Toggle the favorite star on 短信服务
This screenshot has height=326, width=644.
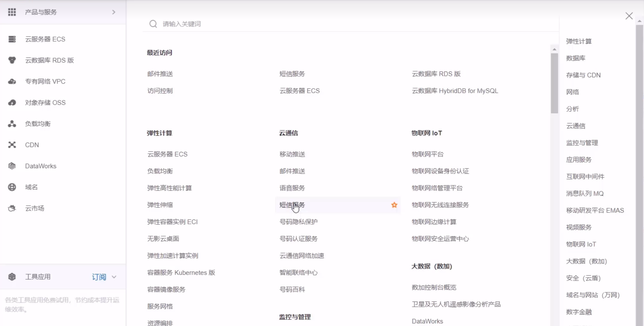pyautogui.click(x=394, y=205)
